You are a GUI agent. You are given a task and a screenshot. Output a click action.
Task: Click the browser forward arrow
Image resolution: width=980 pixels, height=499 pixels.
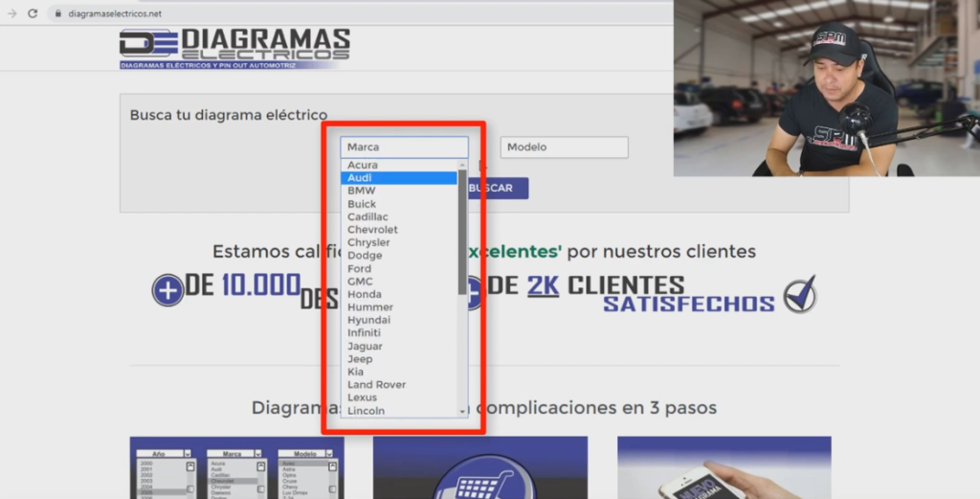click(11, 13)
